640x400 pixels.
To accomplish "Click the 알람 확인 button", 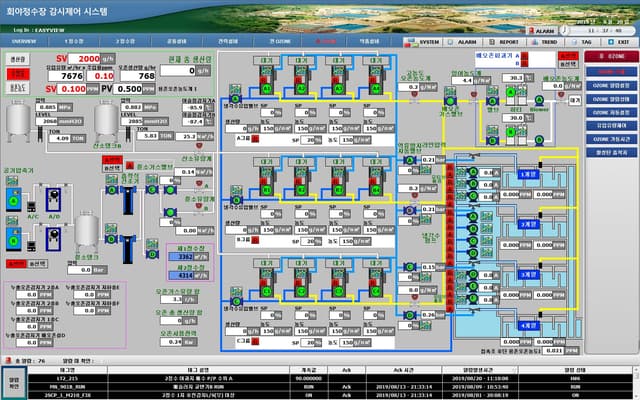I will pos(14,383).
